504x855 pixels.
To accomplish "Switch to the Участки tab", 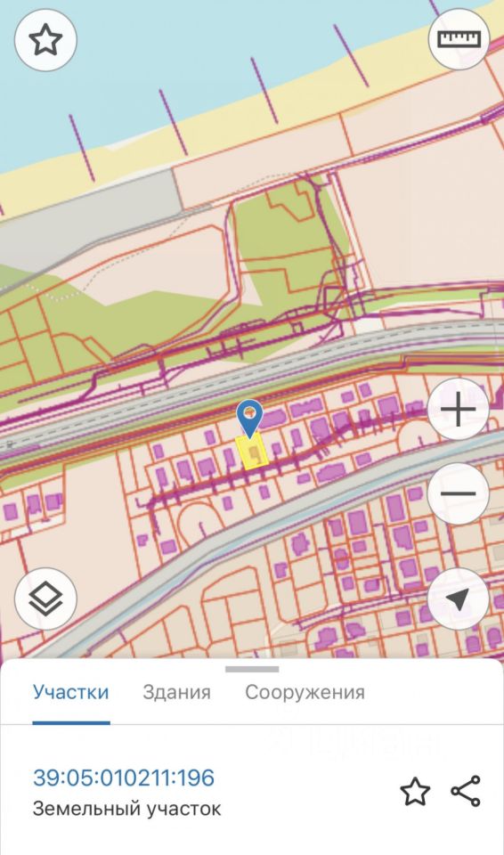I will click(71, 692).
